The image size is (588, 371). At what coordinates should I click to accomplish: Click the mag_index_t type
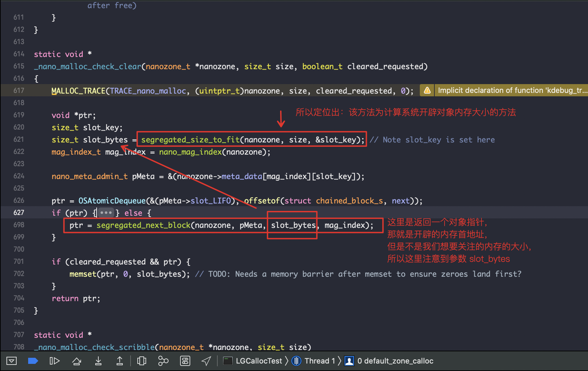click(x=76, y=152)
